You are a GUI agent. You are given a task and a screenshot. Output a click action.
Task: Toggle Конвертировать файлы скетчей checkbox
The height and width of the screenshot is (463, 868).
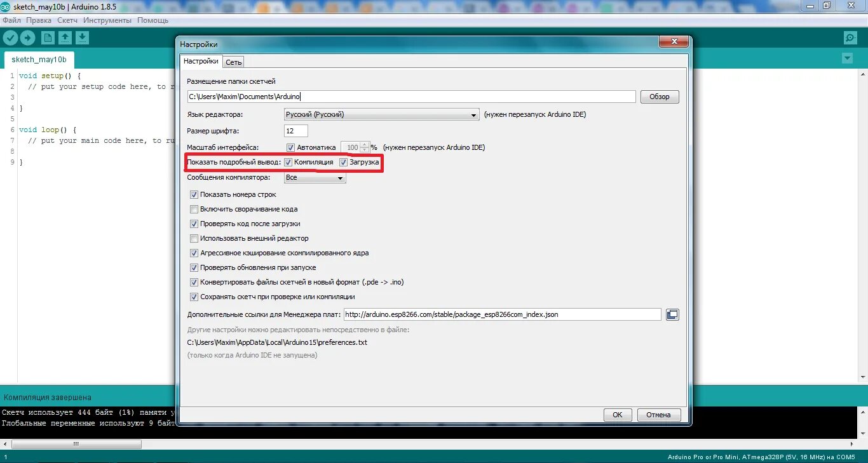194,282
